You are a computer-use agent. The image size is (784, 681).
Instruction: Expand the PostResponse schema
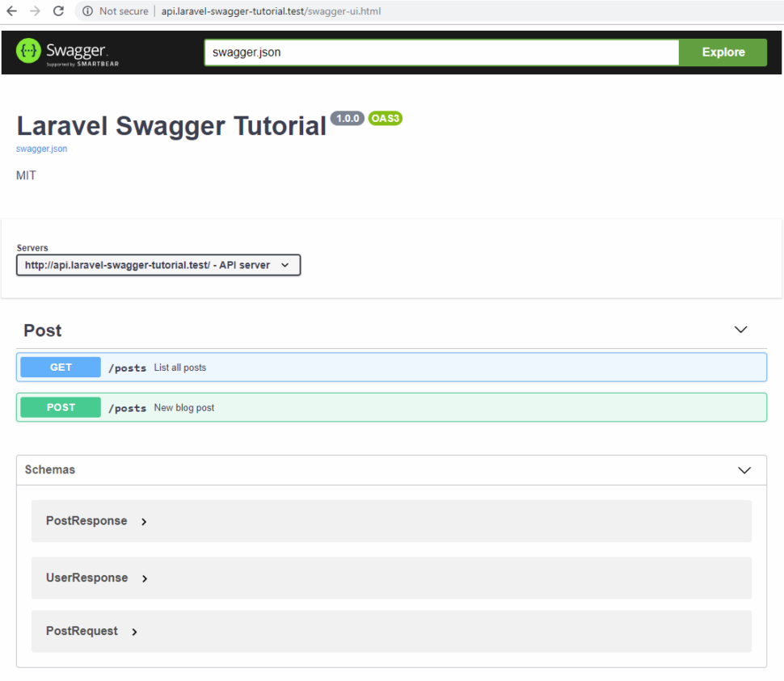pos(144,522)
